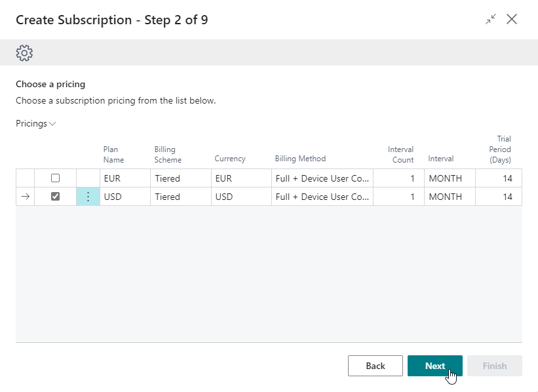
Task: Close the Create Subscription dialog
Action: click(x=512, y=20)
